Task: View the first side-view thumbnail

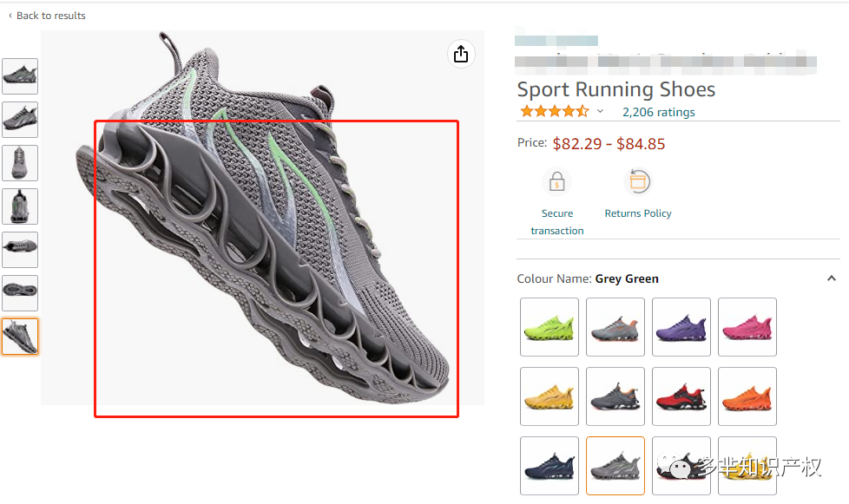Action: click(20, 76)
